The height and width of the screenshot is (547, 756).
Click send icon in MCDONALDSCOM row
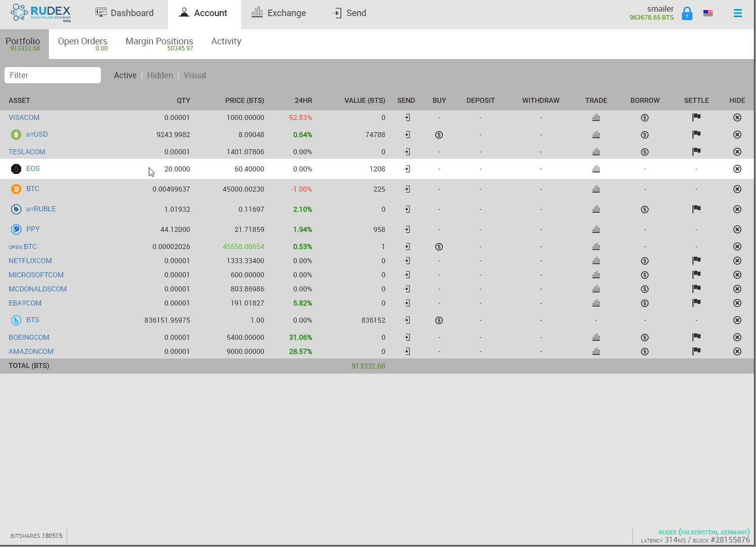(x=407, y=289)
